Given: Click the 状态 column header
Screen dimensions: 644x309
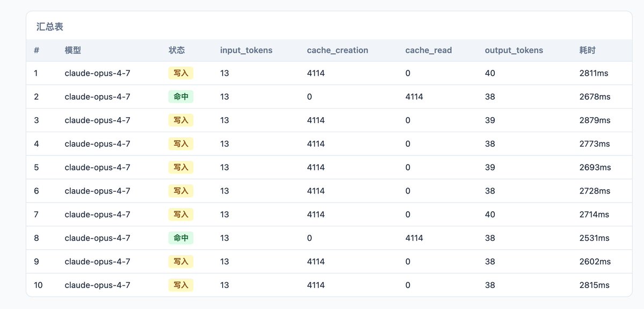Looking at the screenshot, I should [177, 50].
